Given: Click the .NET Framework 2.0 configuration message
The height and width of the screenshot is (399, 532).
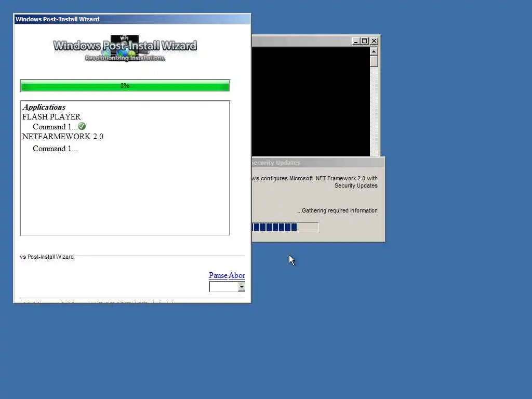Looking at the screenshot, I should (x=315, y=182).
